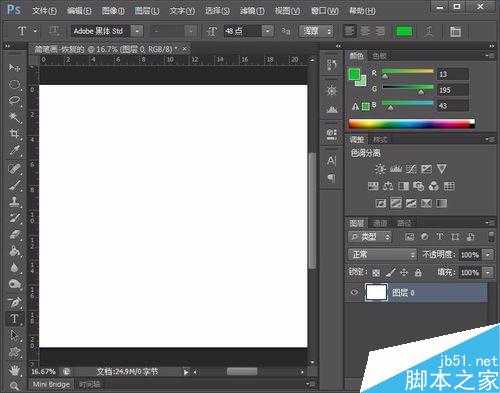This screenshot has height=393, width=500.
Task: Select the Magic Wand tool
Action: [x=14, y=117]
